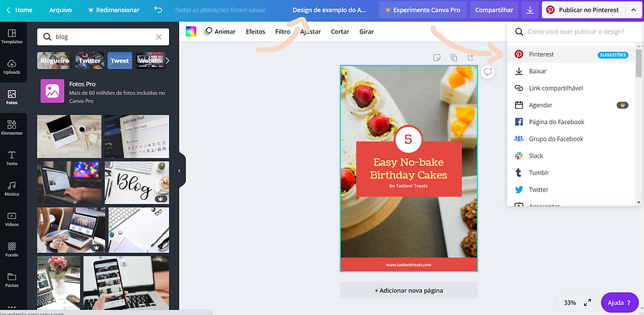Open Redimensionar option

pos(113,10)
